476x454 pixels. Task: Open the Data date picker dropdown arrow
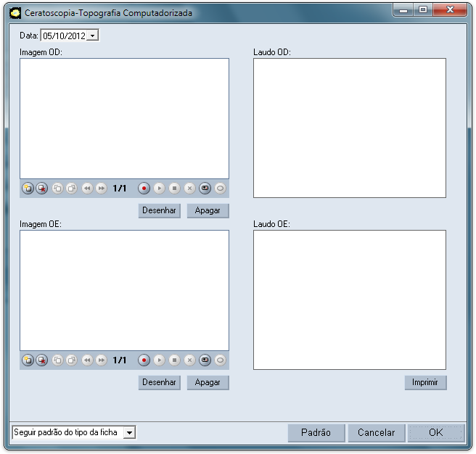[x=93, y=36]
